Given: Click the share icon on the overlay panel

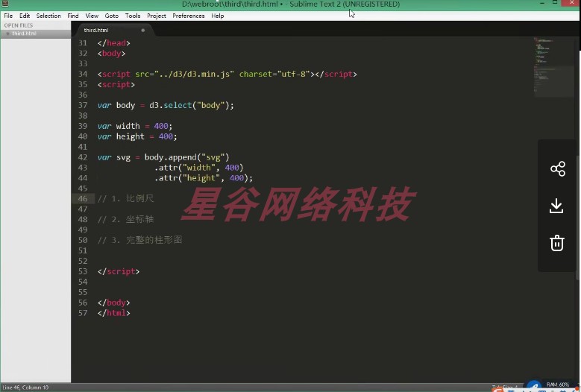Looking at the screenshot, I should [558, 168].
